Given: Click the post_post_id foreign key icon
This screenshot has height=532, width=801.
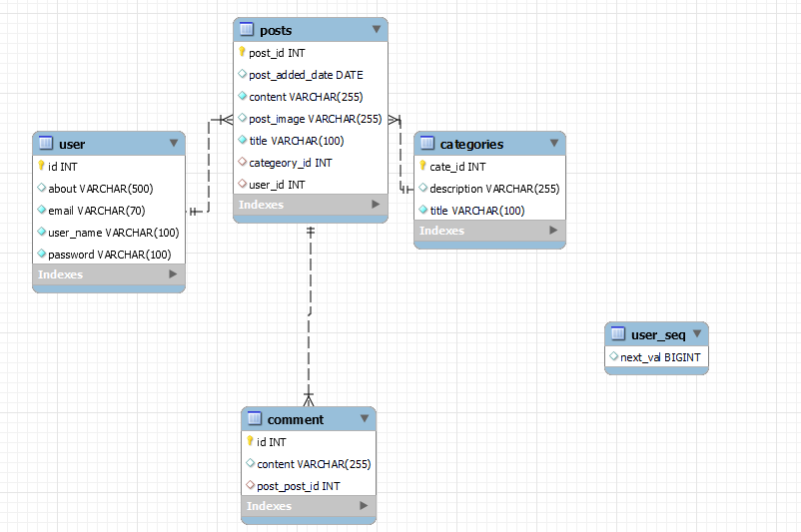Looking at the screenshot, I should coord(251,485).
